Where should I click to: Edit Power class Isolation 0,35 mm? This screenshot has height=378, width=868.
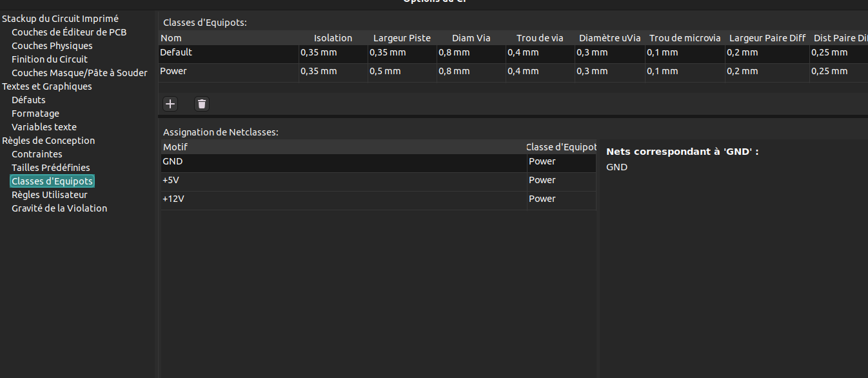coord(333,72)
